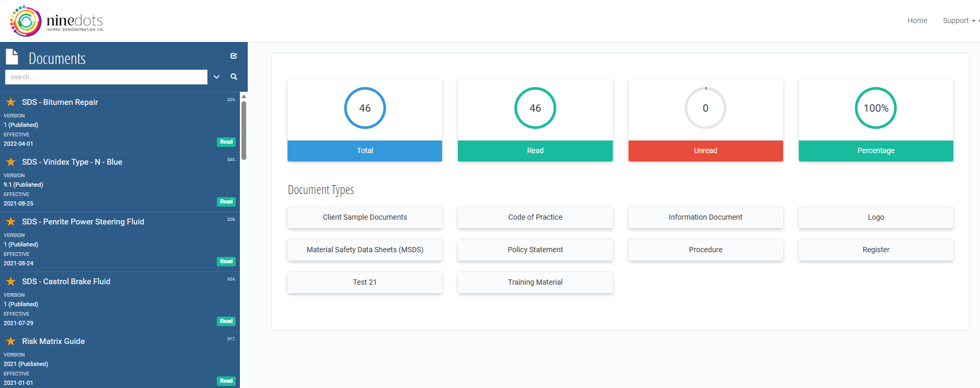The width and height of the screenshot is (980, 388).
Task: Click the documents list scrollbar
Action: 244,130
